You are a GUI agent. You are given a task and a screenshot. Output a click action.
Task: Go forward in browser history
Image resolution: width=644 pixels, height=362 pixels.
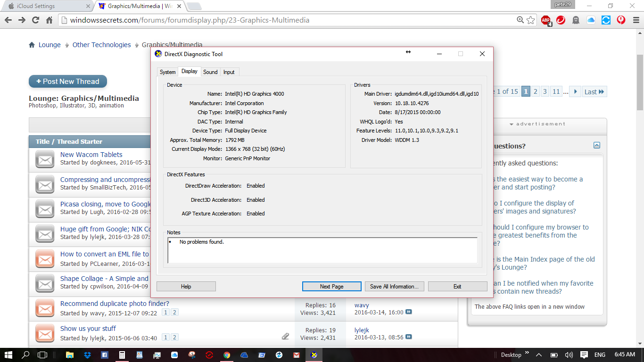pyautogui.click(x=22, y=20)
